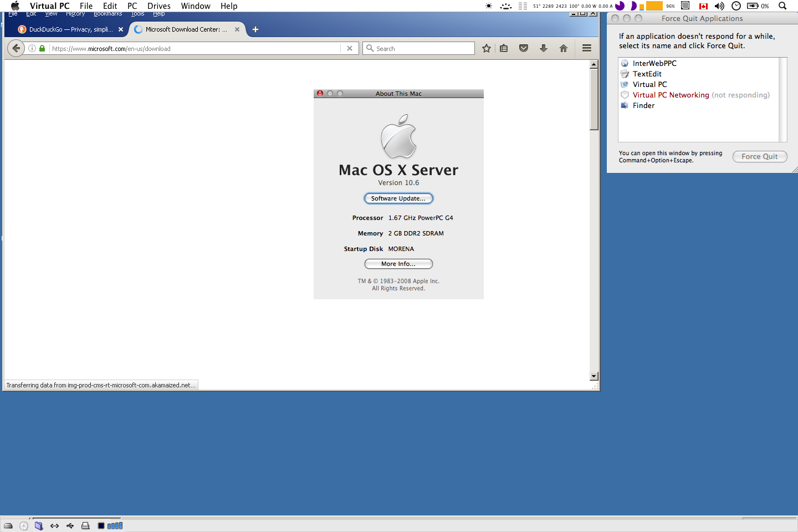Click the volume speaker icon in menu bar

(x=719, y=6)
